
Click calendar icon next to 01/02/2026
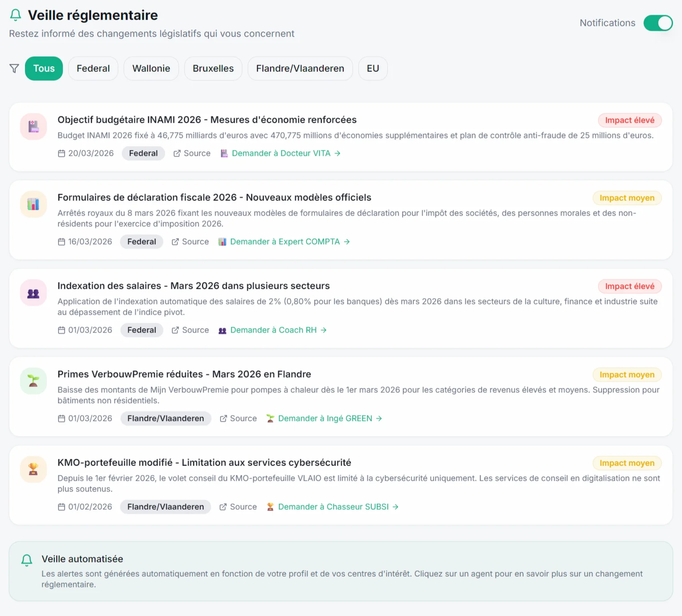(x=62, y=507)
